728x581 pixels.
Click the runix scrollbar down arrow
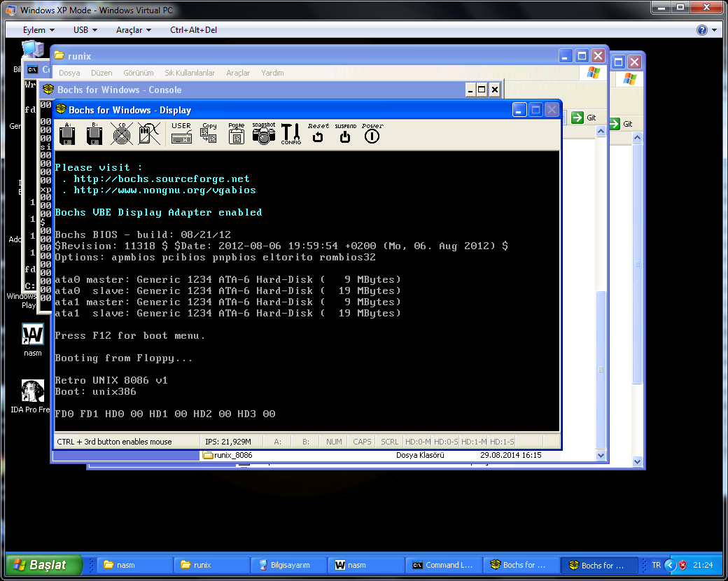(601, 455)
